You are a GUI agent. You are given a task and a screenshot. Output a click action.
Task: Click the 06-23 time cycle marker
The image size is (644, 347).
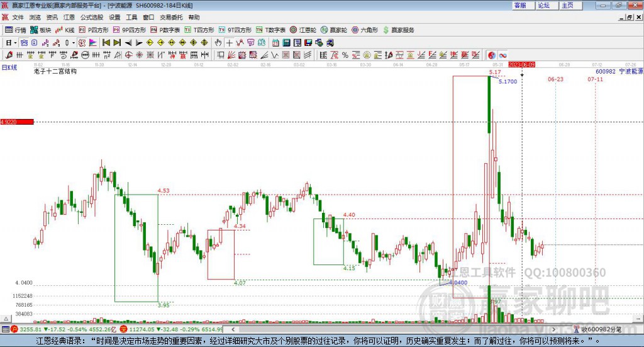(x=556, y=79)
